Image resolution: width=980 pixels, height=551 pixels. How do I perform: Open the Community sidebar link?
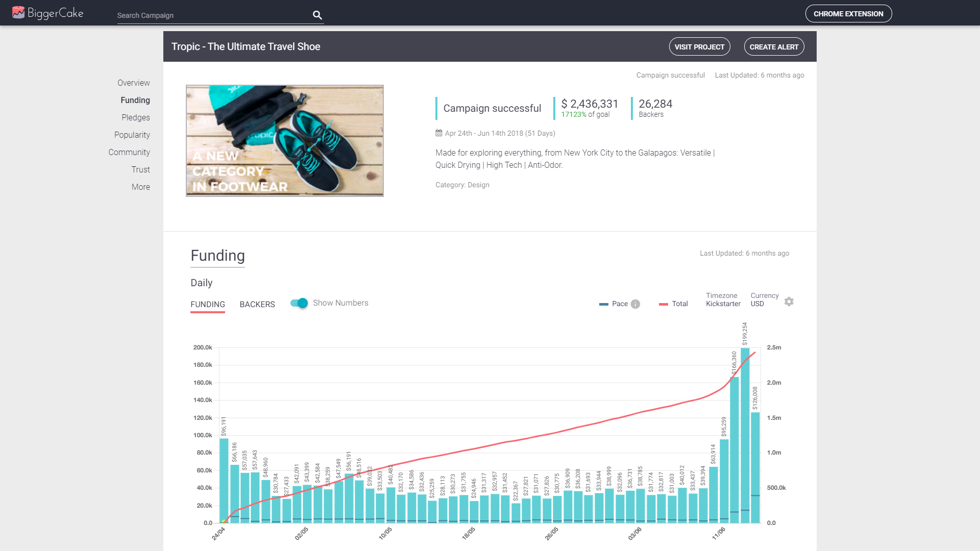click(129, 152)
